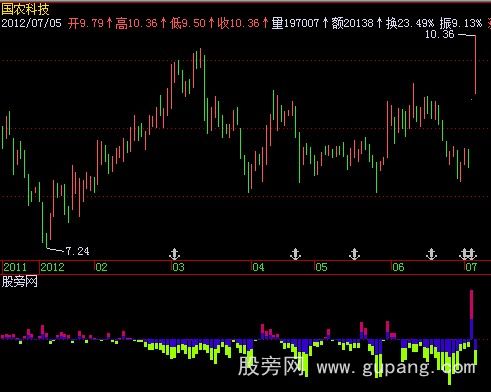
Task: Open the anchor marker between 06 and 07
Action: pyautogui.click(x=431, y=254)
